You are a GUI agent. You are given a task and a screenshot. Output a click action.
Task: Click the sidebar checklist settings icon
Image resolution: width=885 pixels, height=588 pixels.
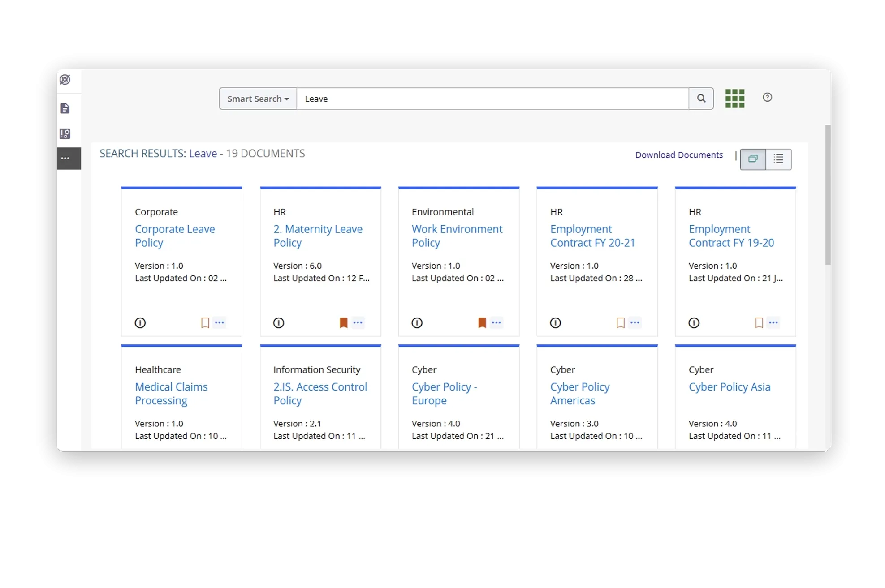[x=65, y=134]
